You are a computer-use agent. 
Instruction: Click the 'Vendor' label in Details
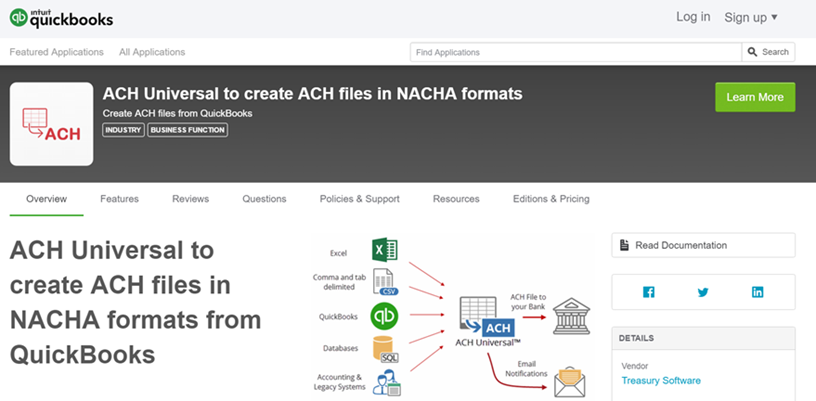(635, 366)
